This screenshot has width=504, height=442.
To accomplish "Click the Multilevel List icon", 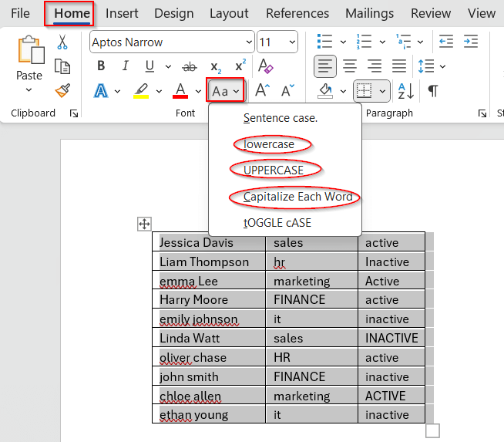I will tap(403, 42).
